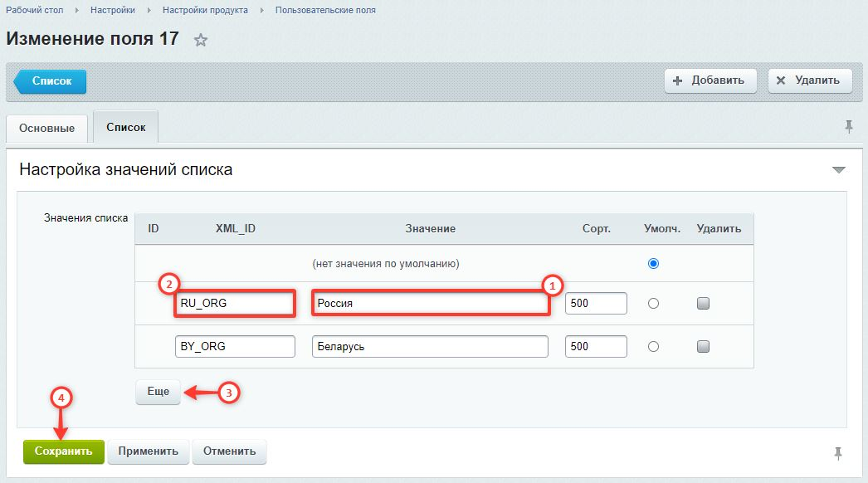Switch to the Основные tab

[x=47, y=129]
